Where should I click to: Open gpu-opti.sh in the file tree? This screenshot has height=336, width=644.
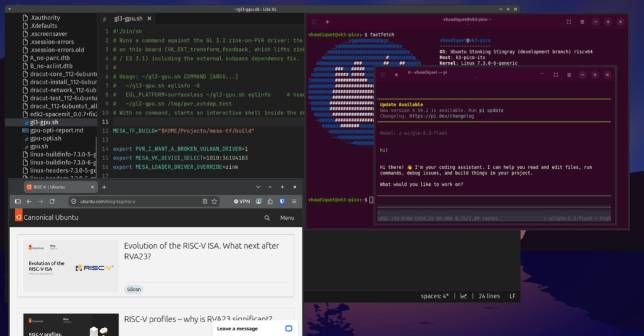click(45, 139)
